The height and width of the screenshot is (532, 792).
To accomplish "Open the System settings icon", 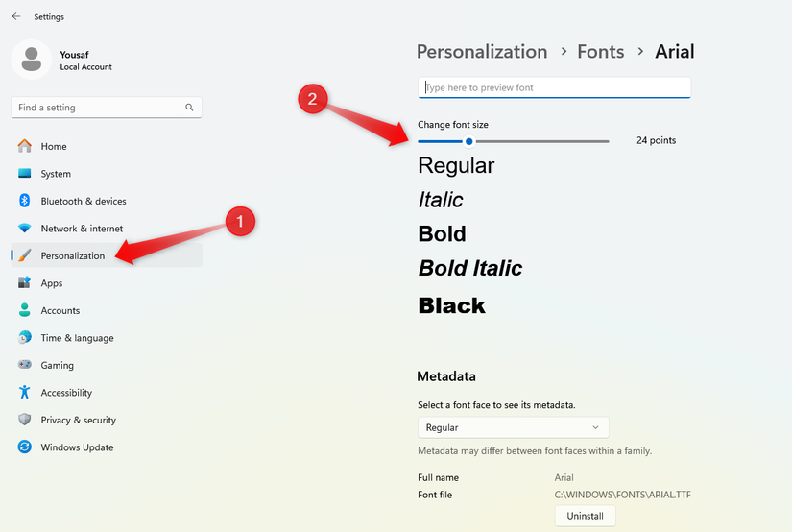I will click(24, 174).
